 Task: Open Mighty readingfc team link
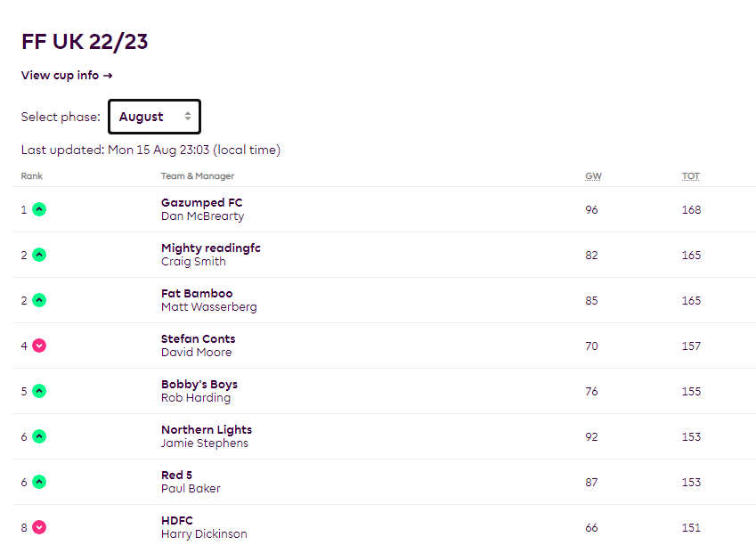pyautogui.click(x=210, y=248)
